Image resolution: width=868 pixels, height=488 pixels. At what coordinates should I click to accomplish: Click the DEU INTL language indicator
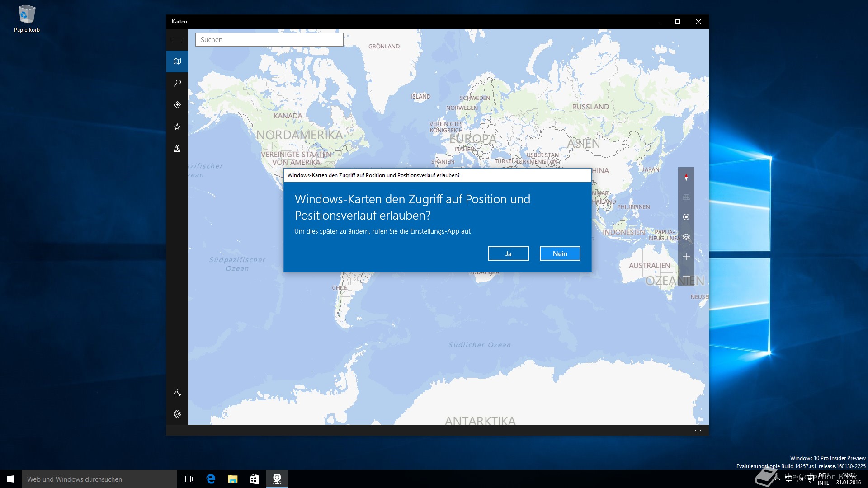(824, 479)
